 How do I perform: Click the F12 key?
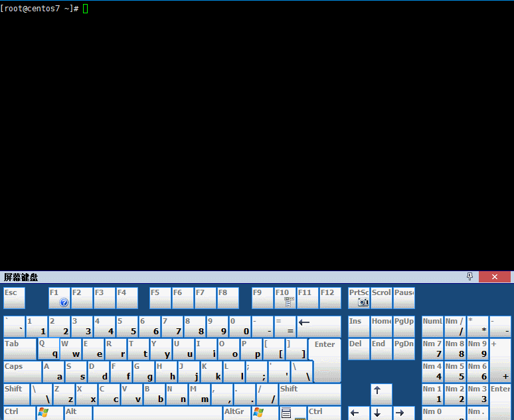331,298
